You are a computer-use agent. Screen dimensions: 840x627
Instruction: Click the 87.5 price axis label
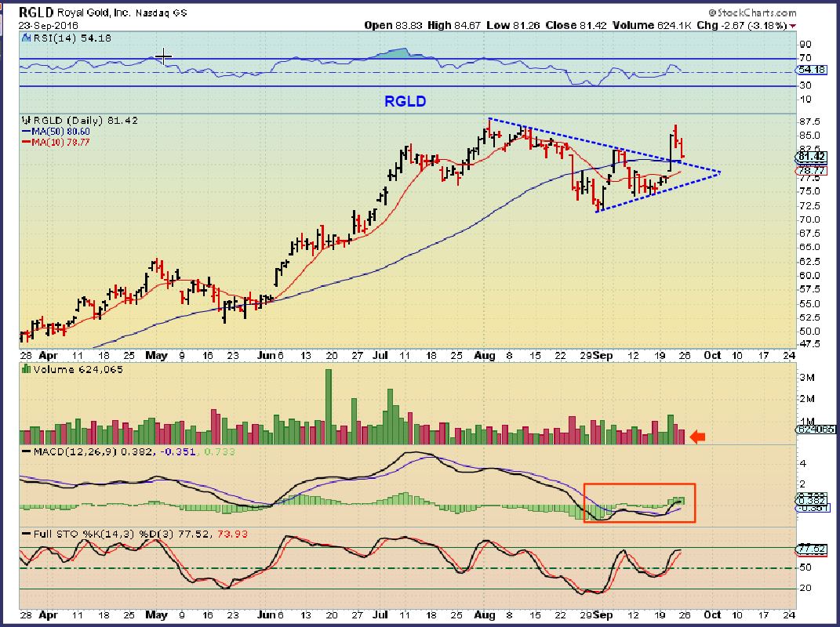(x=809, y=121)
